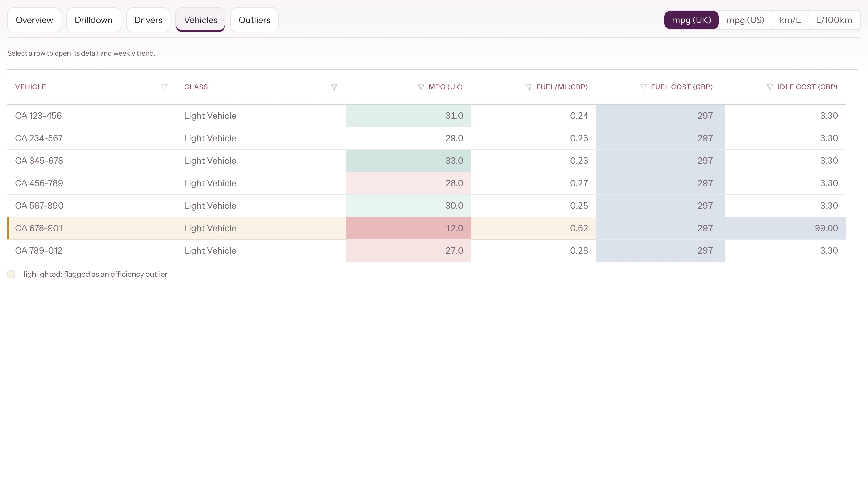Click the 0.28 fuel per mile cell
This screenshot has height=481, width=868.
coord(533,251)
